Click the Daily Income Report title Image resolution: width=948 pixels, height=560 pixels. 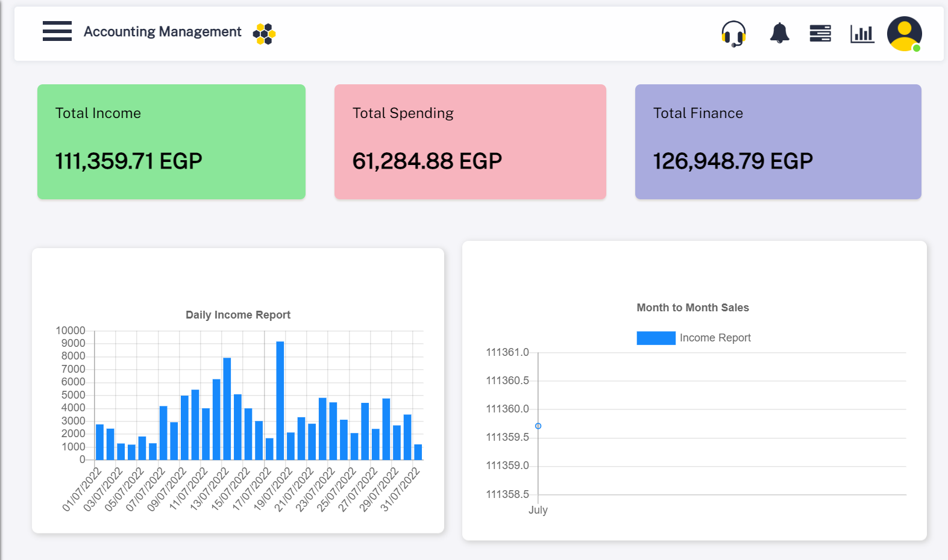pyautogui.click(x=238, y=315)
